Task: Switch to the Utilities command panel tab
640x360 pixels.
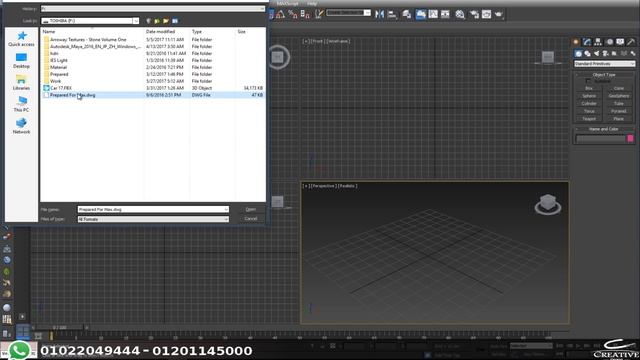Action: tap(631, 42)
